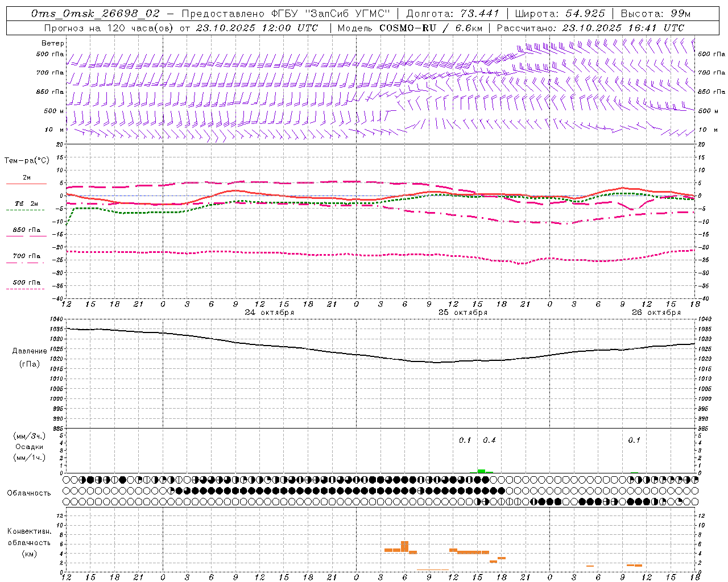
Task: Click the "Рассчитано: 23.10.2025 16:41 UTC" timestamp
Action: click(590, 27)
